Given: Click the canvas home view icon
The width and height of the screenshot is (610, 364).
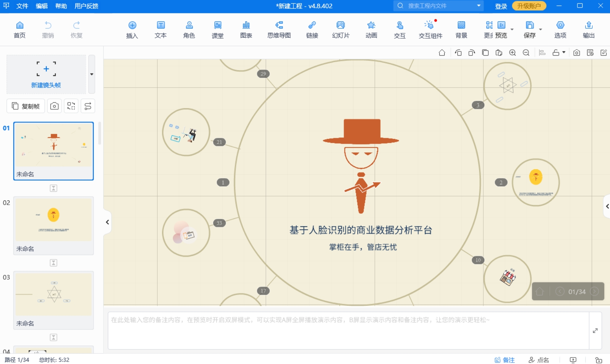Looking at the screenshot, I should (442, 53).
